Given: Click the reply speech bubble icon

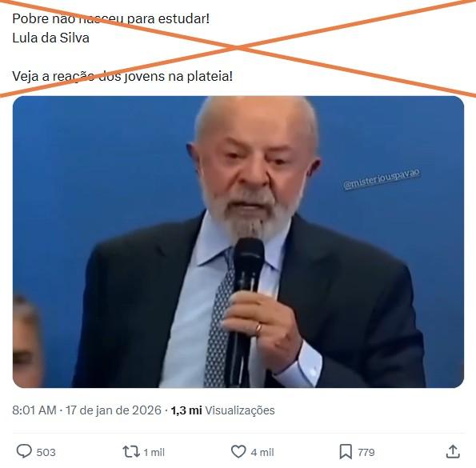Looking at the screenshot, I should pos(24,451).
